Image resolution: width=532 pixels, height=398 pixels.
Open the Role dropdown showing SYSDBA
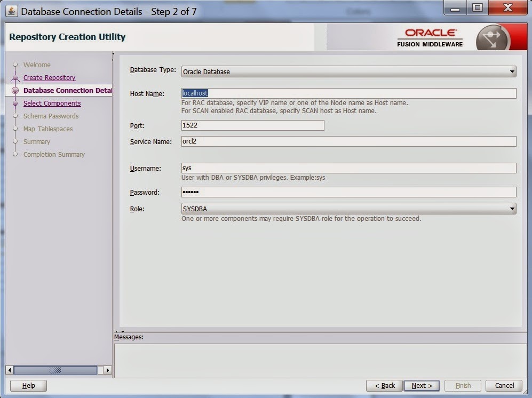tap(349, 209)
